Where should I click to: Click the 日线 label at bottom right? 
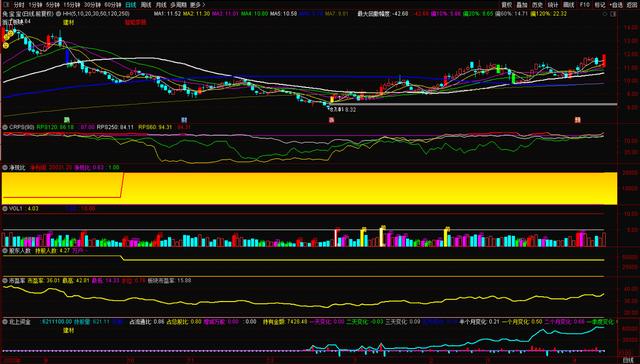tap(628, 360)
